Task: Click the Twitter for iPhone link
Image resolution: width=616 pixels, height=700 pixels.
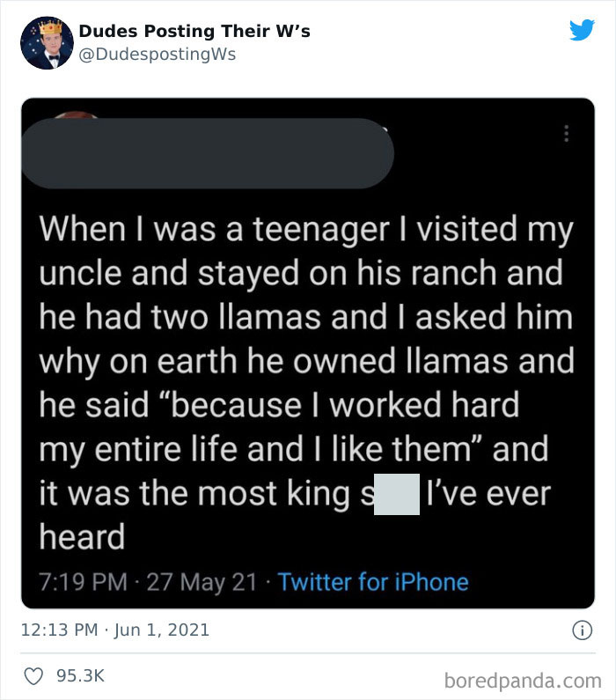Action: tap(373, 582)
